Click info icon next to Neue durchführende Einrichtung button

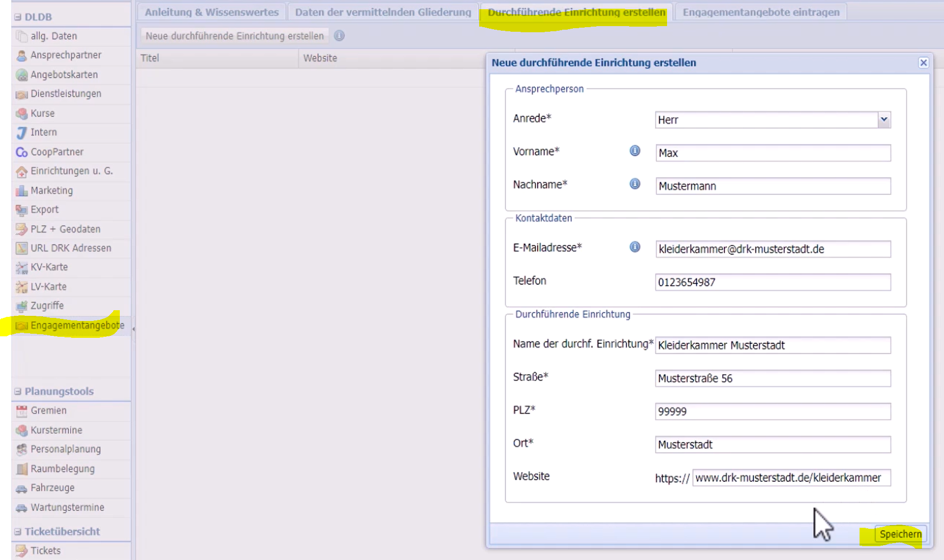point(339,36)
